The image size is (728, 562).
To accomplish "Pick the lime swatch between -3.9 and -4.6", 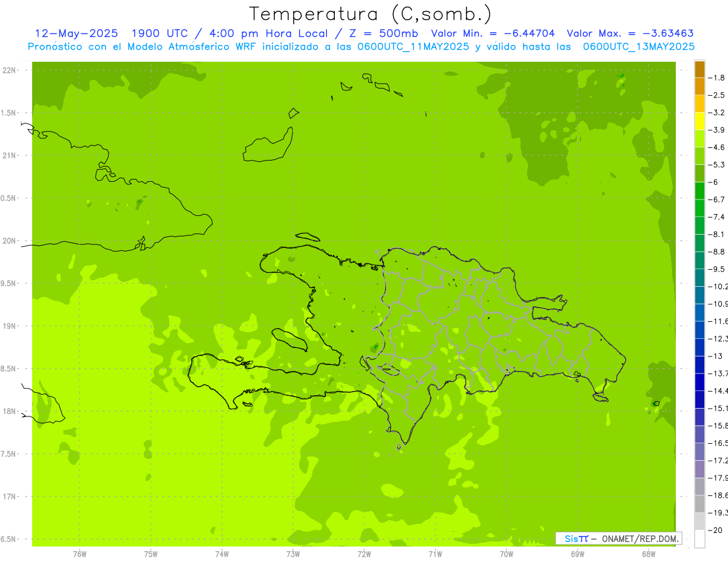I will 699,138.
